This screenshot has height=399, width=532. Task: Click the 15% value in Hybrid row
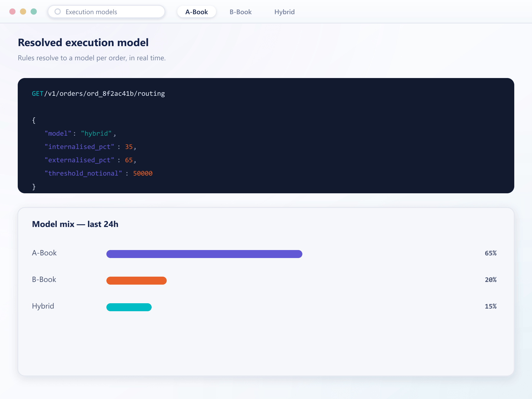click(x=491, y=306)
